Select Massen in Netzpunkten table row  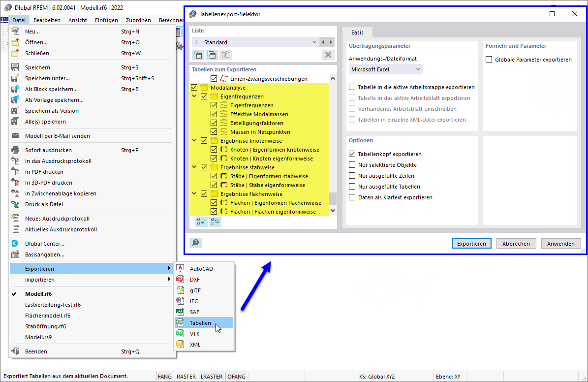(260, 132)
